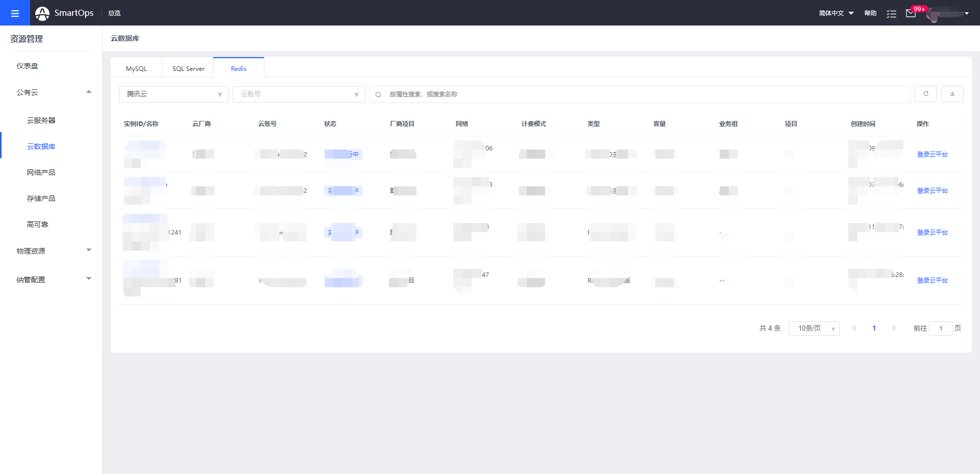This screenshot has width=980, height=474.
Task: Collapse the 公有云 sidebar section
Action: 89,92
